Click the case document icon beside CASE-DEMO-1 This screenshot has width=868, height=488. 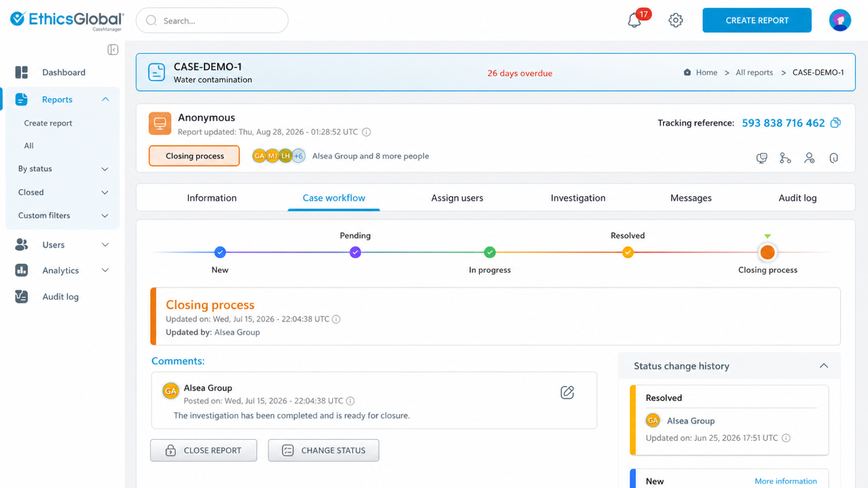[157, 72]
